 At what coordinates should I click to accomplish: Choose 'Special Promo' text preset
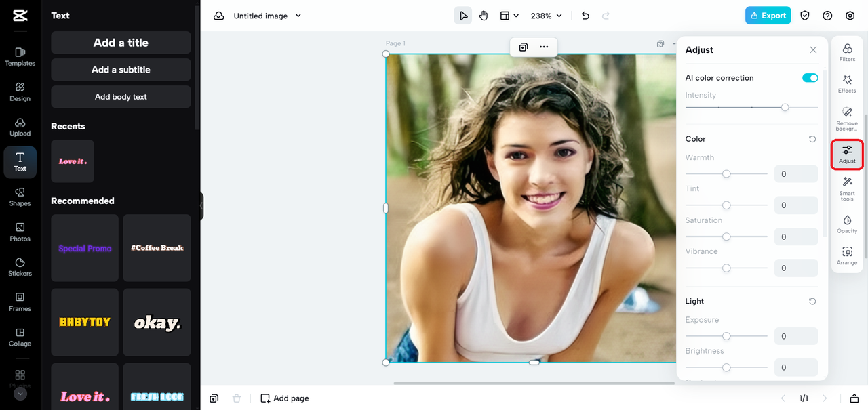(x=85, y=248)
